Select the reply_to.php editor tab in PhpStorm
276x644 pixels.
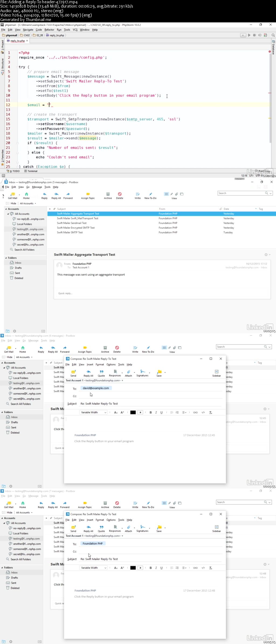pyautogui.click(x=18, y=41)
